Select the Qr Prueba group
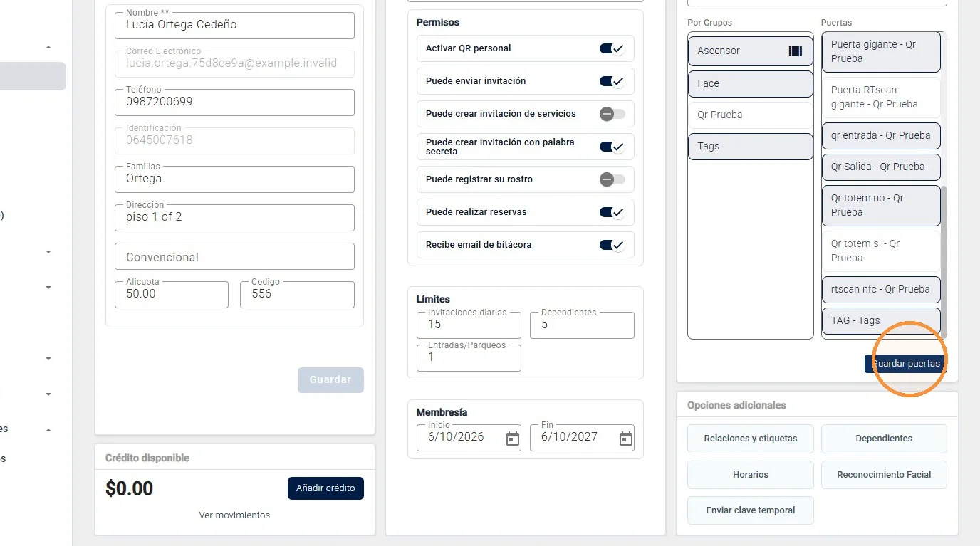This screenshot has width=980, height=546. click(x=751, y=115)
